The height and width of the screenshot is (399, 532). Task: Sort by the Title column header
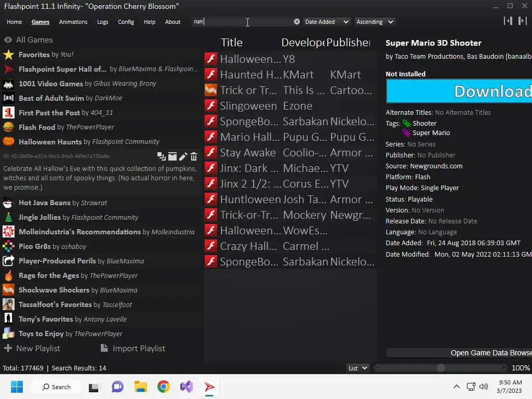coord(232,43)
